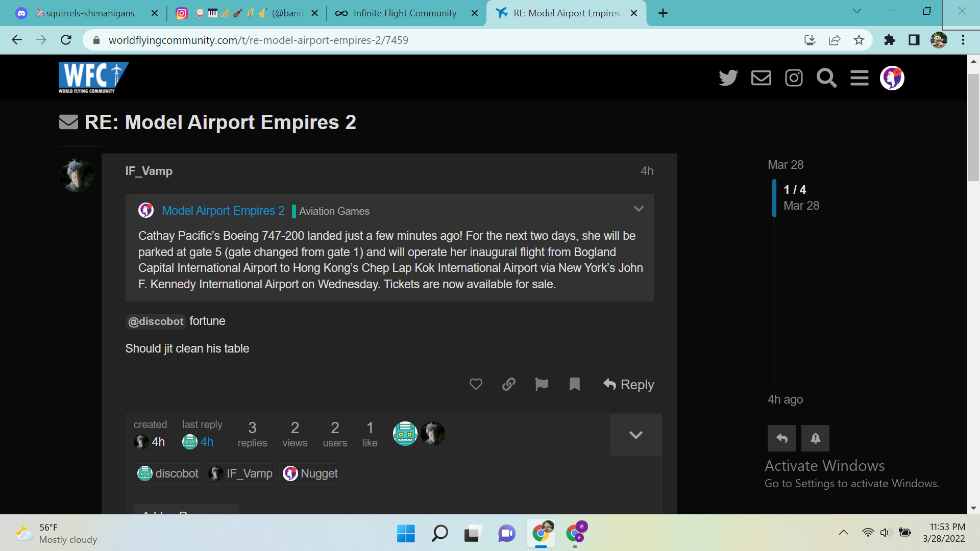Toggle the Chrome side panel
The height and width of the screenshot is (551, 980).
click(x=914, y=40)
